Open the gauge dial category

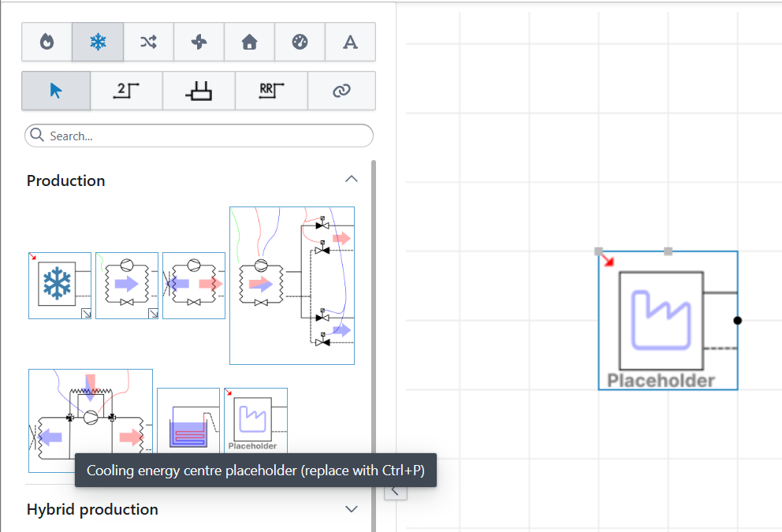click(x=300, y=43)
